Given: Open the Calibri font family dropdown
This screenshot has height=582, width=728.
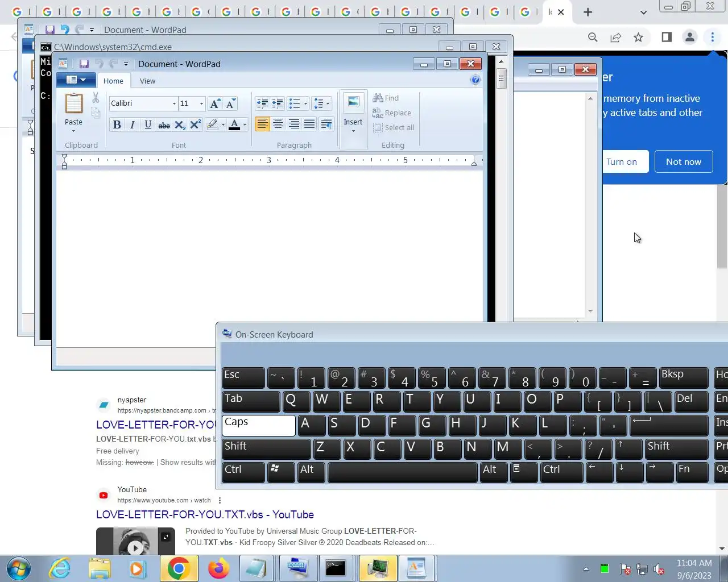Looking at the screenshot, I should click(174, 103).
